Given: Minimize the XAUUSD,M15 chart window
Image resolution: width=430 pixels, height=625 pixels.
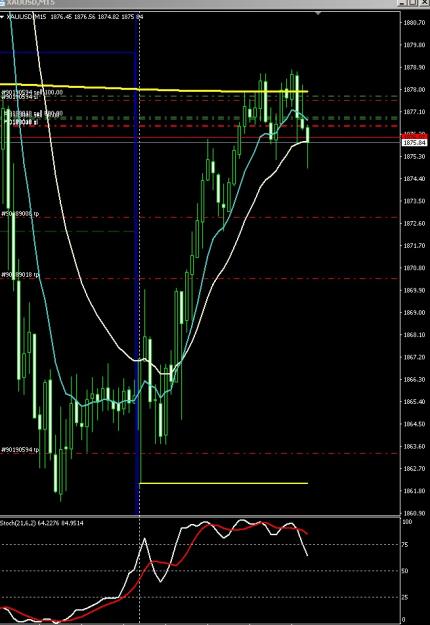Looking at the screenshot, I should click(x=403, y=3).
